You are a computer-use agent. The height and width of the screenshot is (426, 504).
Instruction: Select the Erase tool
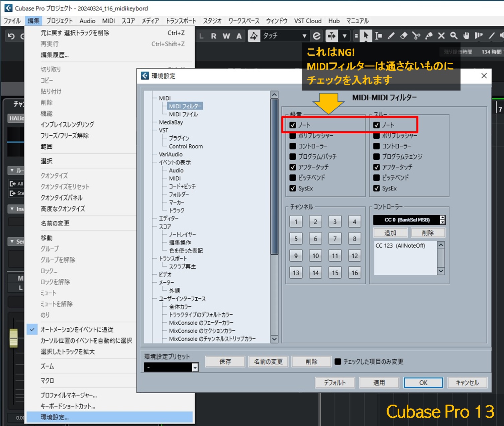[x=404, y=36]
